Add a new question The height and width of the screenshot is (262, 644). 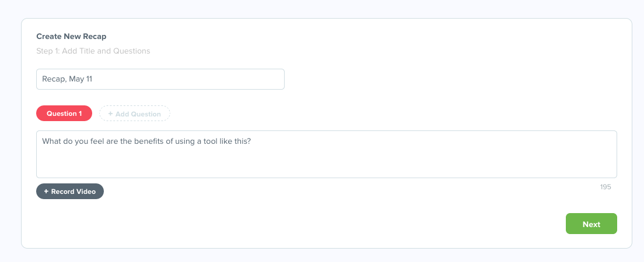coord(135,114)
